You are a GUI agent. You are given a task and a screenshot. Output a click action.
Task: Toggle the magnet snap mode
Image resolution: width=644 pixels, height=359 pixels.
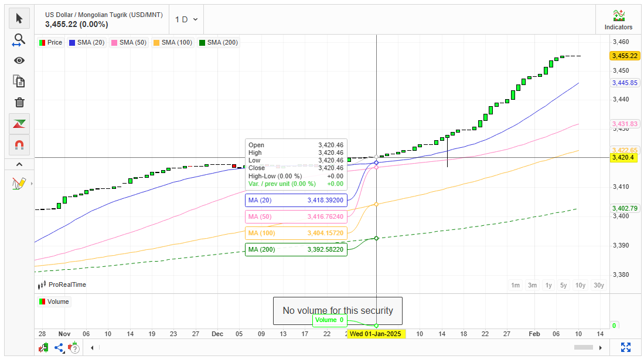click(x=19, y=144)
